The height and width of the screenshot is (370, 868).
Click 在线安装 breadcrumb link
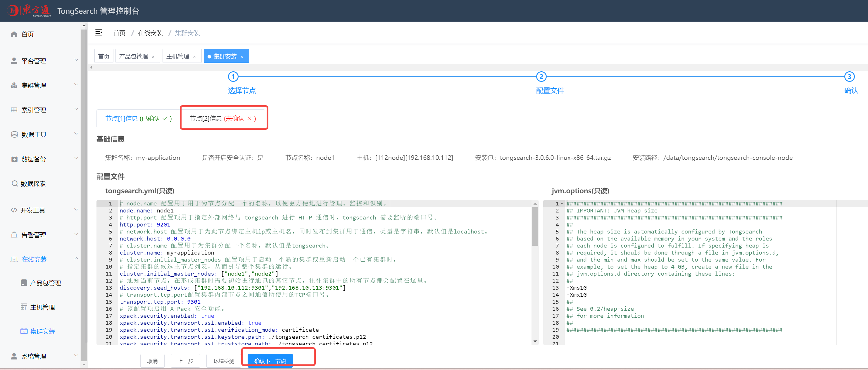pyautogui.click(x=150, y=33)
